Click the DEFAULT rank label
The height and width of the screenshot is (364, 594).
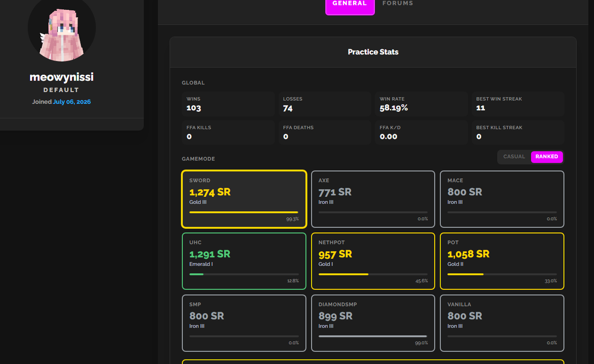point(61,90)
